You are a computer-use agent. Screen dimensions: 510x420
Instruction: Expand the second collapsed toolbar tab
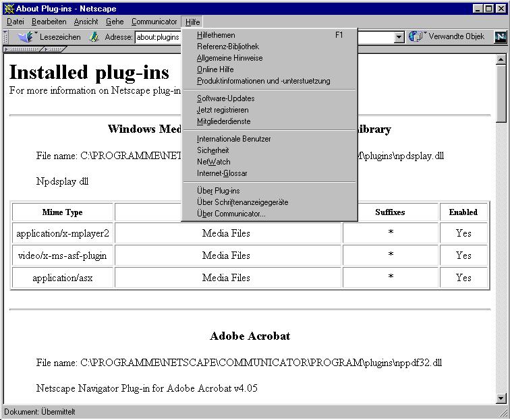pyautogui.click(x=54, y=49)
